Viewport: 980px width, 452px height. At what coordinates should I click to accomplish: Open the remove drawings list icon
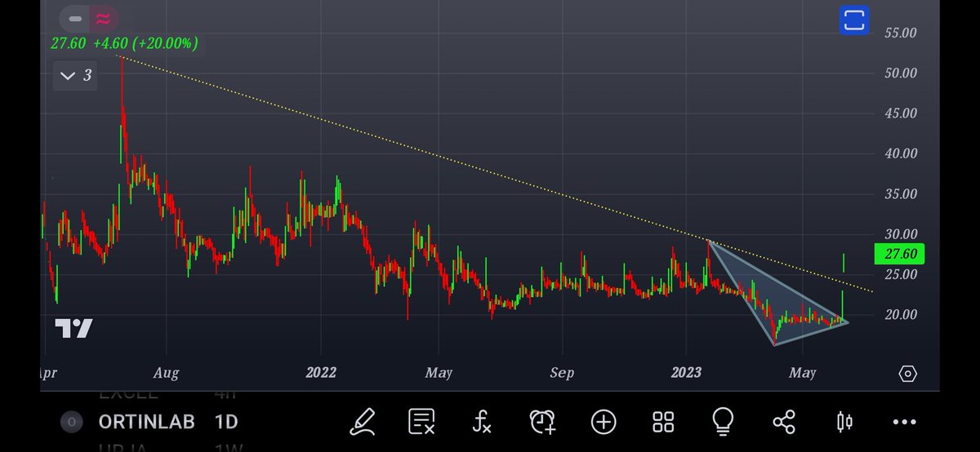[x=421, y=422]
